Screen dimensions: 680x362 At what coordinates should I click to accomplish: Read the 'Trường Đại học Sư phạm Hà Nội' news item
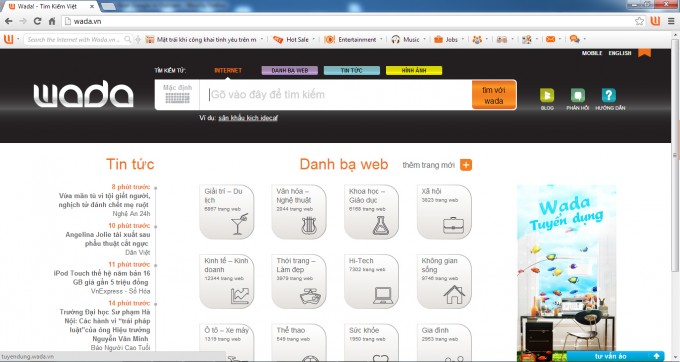point(105,325)
